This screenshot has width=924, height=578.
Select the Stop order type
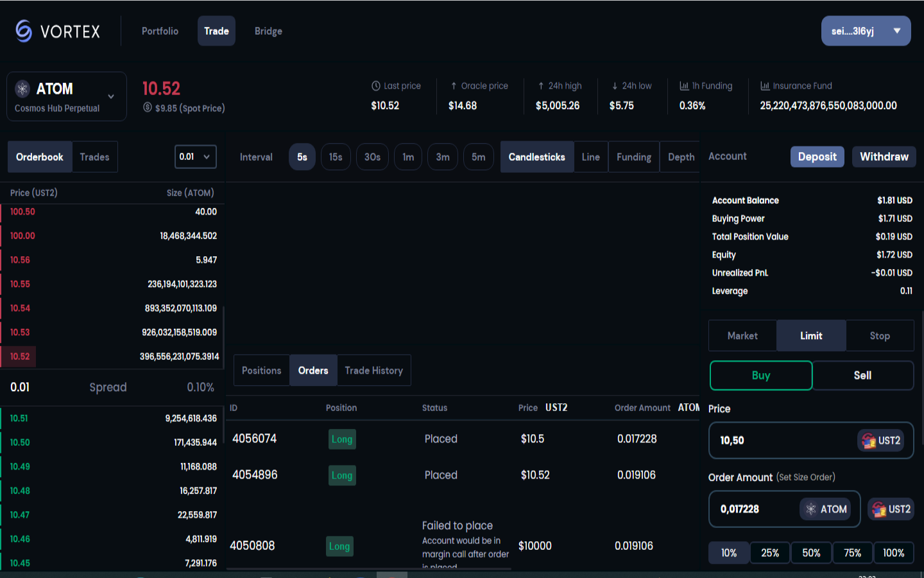(x=880, y=336)
